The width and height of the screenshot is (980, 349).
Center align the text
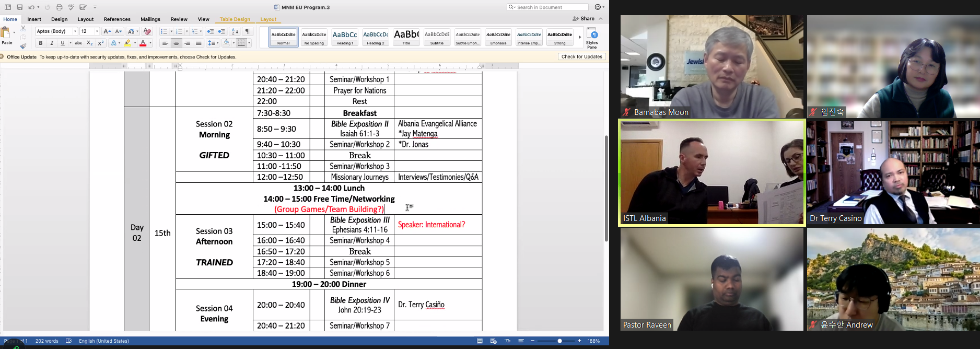(x=177, y=43)
